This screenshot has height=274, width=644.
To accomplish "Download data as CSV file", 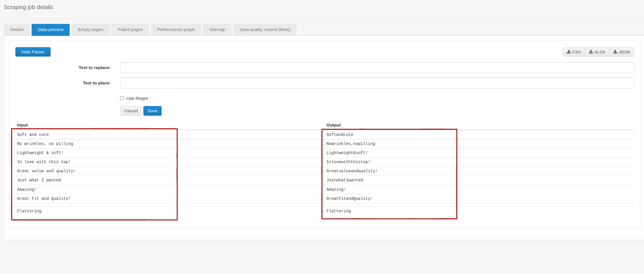I will point(574,52).
